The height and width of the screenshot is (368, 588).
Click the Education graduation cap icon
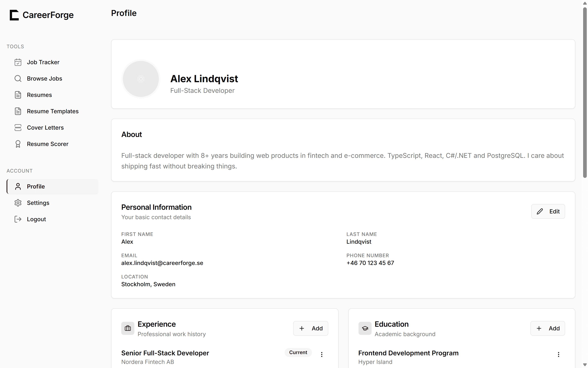tap(365, 328)
